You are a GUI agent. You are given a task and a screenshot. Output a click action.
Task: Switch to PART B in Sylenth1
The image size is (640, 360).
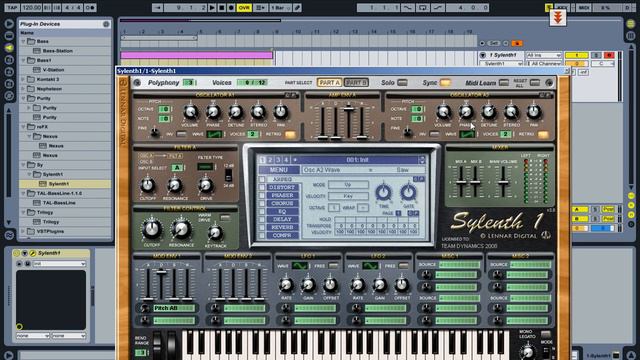356,82
